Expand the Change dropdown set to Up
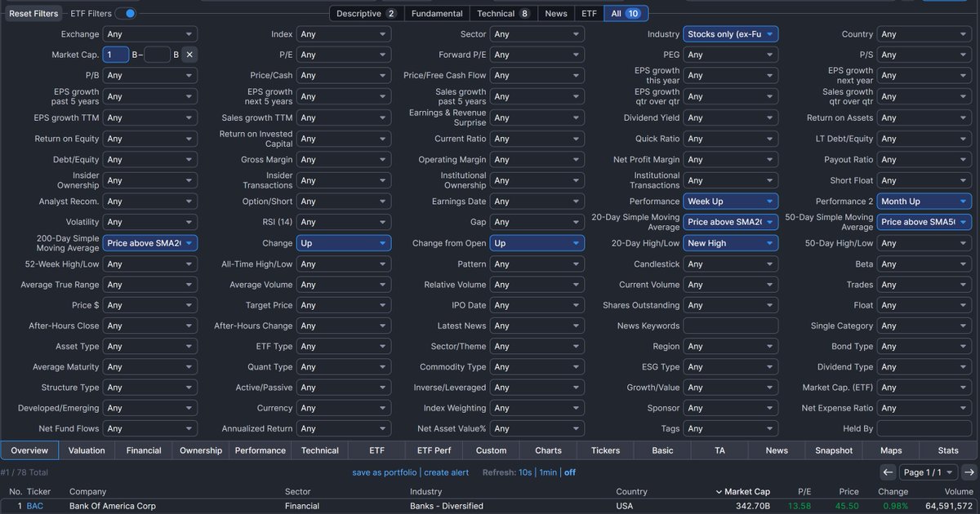Screen dimensions: 980x514 pyautogui.click(x=344, y=243)
